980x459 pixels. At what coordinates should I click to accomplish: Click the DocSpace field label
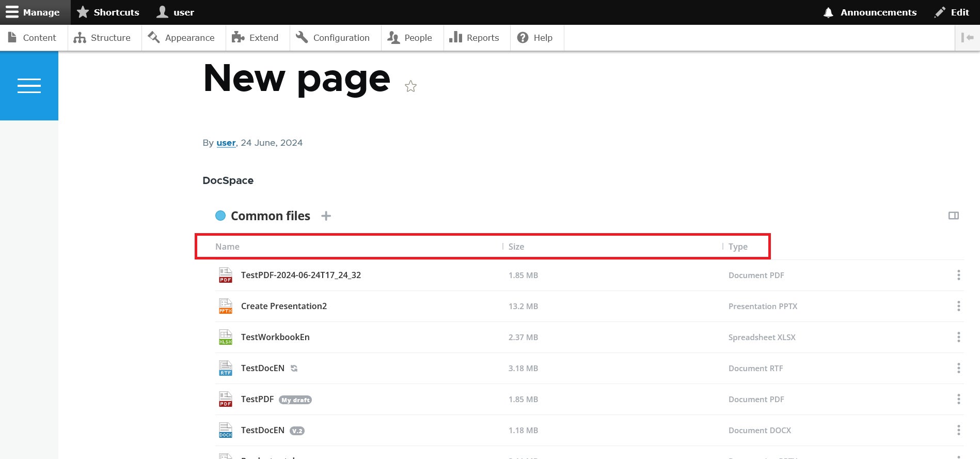point(228,180)
